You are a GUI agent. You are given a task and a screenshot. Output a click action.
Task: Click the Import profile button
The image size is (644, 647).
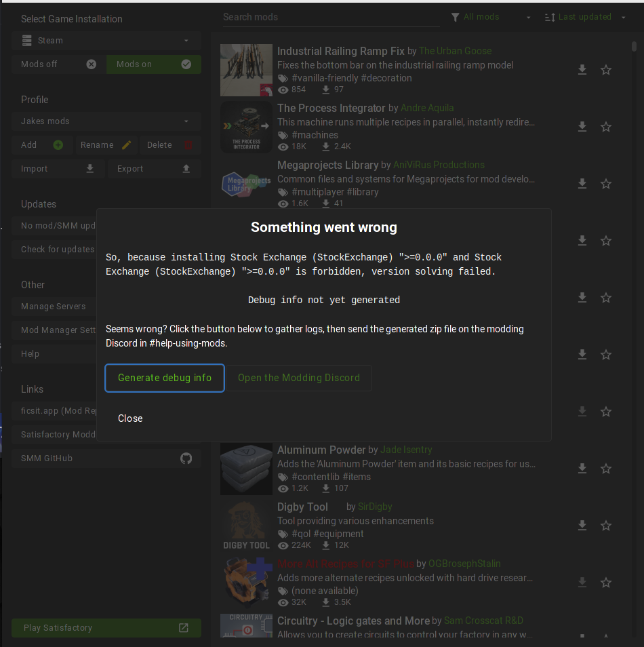pos(58,169)
